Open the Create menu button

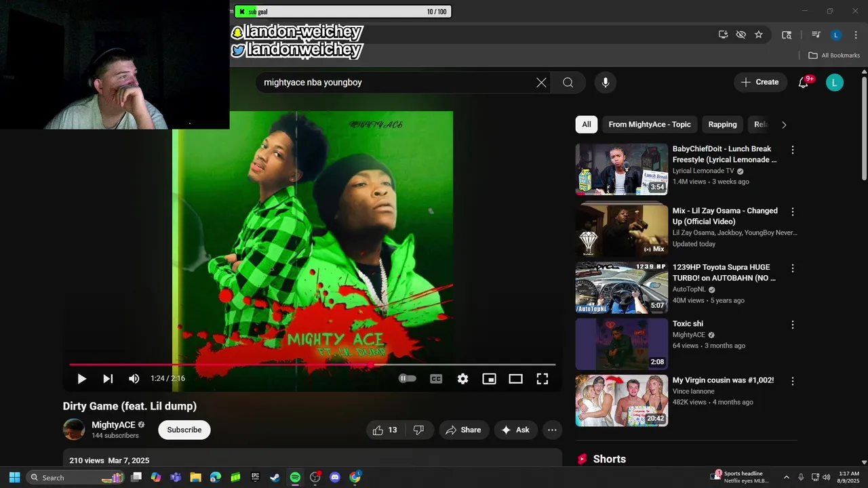[x=760, y=82]
